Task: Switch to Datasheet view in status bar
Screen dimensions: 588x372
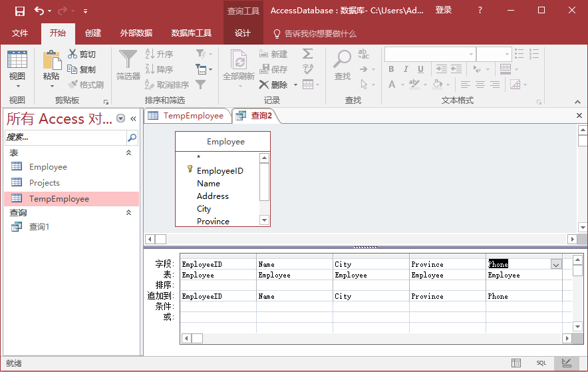Action: (516, 363)
